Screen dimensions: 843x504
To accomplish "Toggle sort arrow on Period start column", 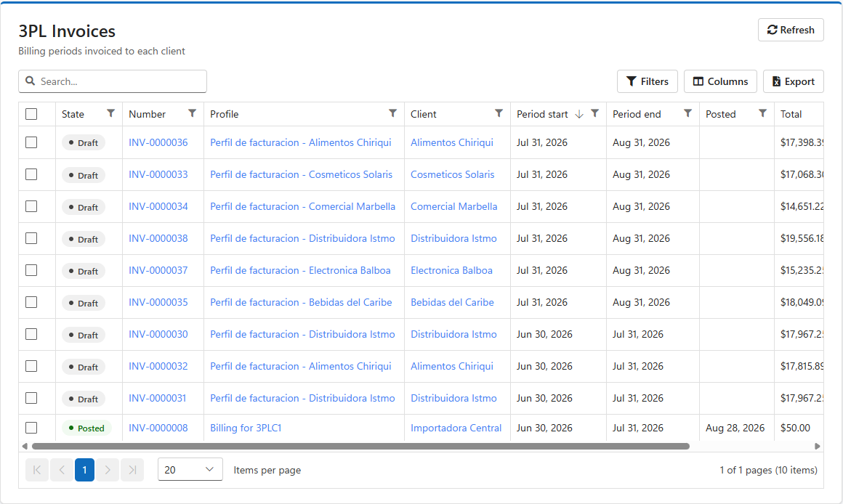I will (579, 114).
